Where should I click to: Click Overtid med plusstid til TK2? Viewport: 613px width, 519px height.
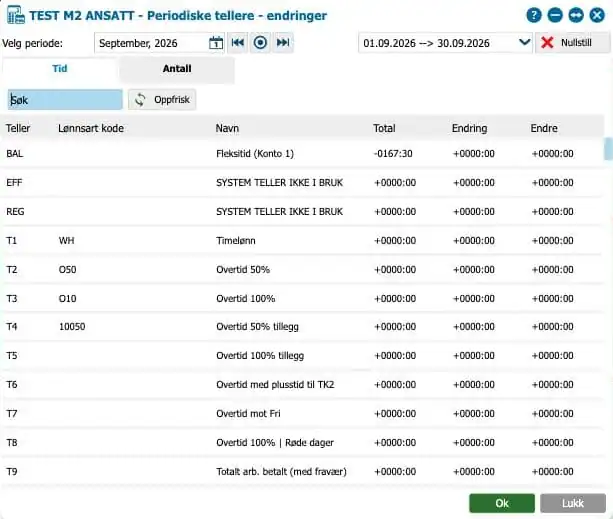click(275, 385)
